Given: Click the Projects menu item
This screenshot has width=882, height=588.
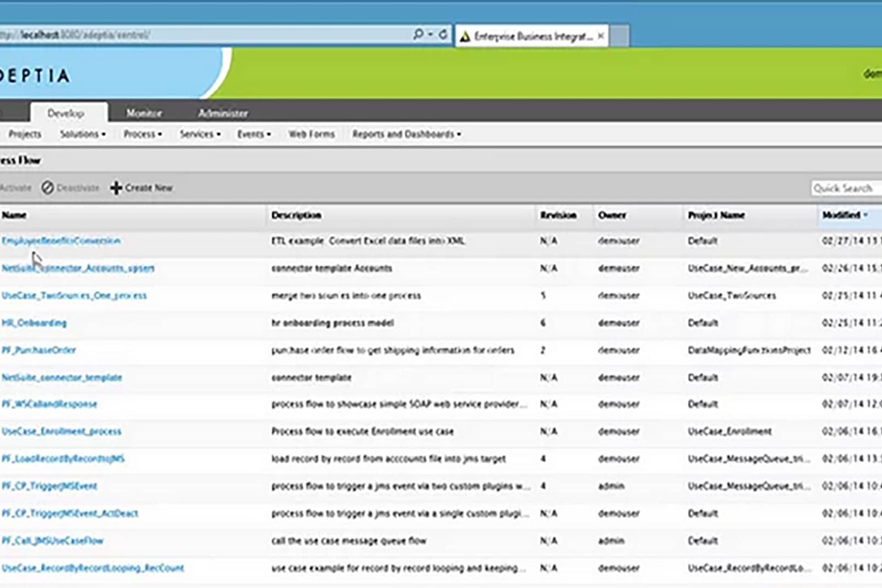Looking at the screenshot, I should (x=25, y=134).
